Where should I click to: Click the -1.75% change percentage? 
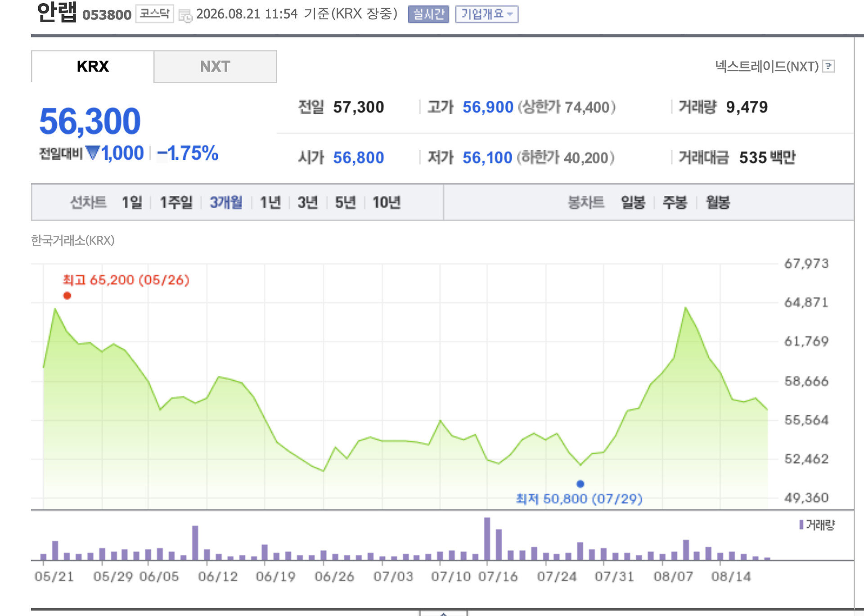pos(188,153)
